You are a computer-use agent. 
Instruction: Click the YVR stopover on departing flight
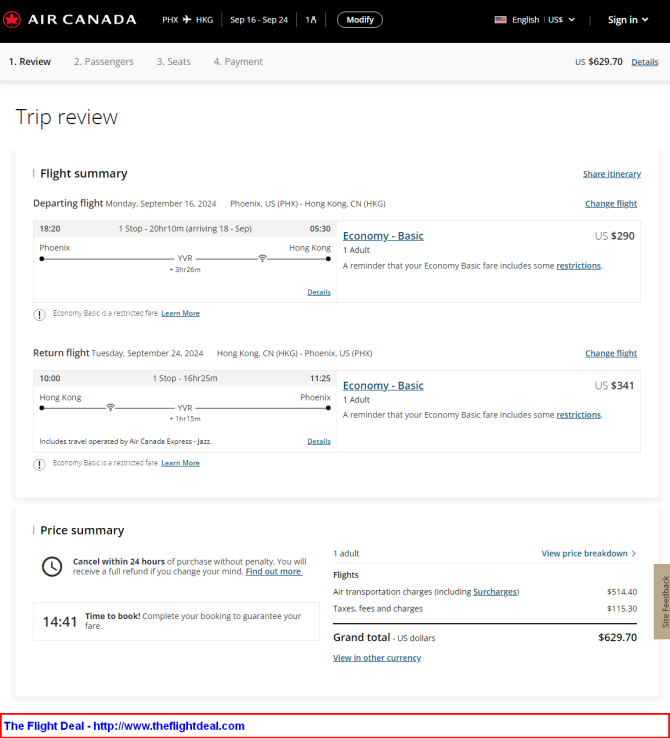point(185,258)
